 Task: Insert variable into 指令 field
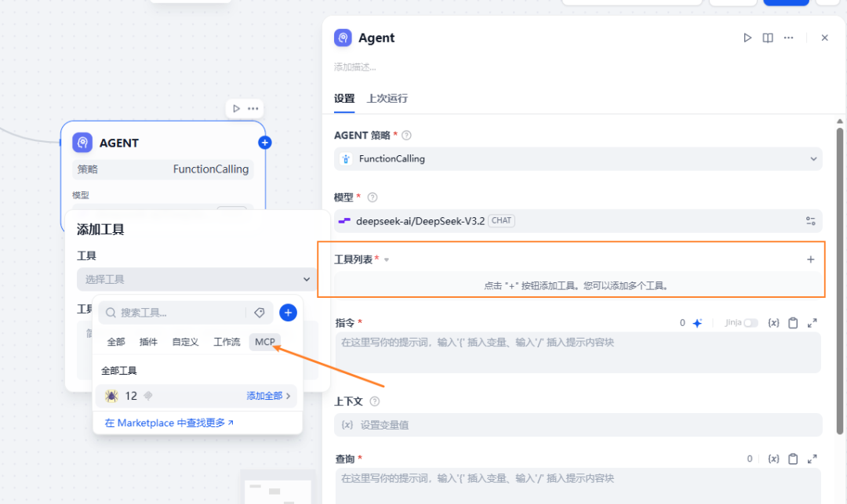773,323
